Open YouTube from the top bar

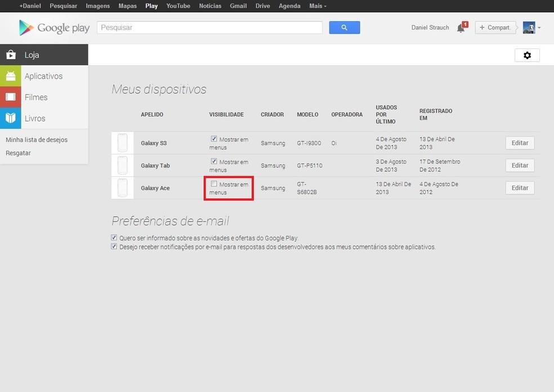(x=178, y=6)
